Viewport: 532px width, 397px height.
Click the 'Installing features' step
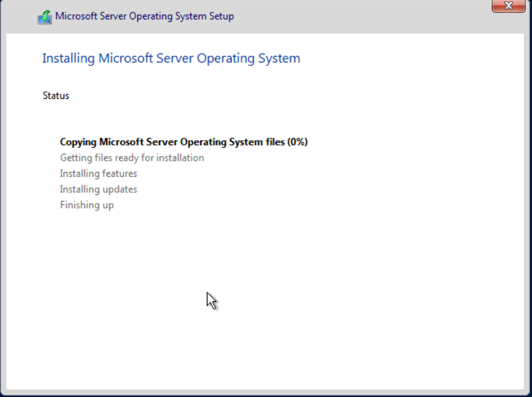click(98, 174)
